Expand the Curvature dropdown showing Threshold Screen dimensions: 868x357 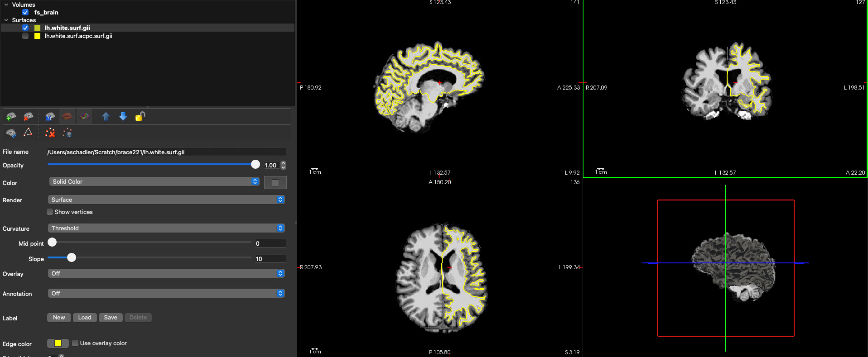pyautogui.click(x=166, y=228)
